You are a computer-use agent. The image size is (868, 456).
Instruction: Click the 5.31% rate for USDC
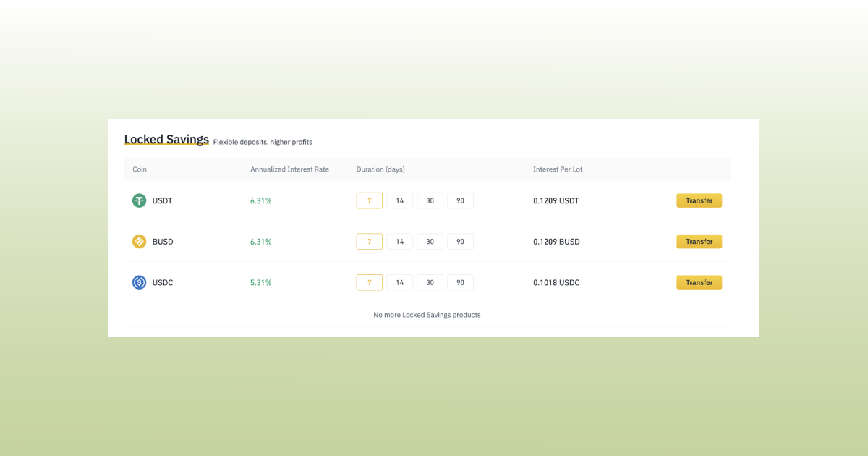point(260,282)
